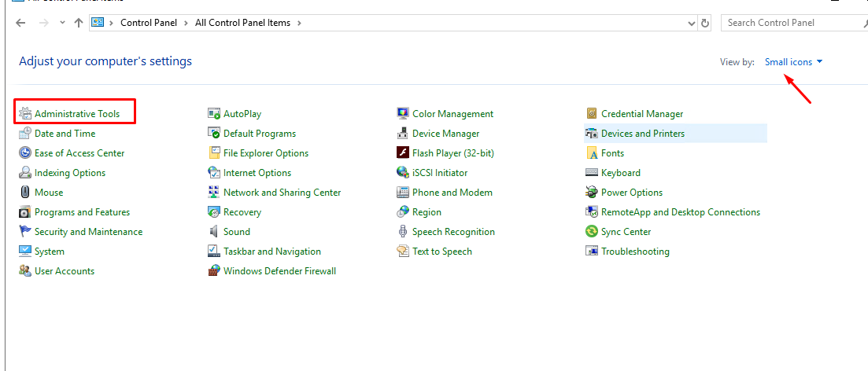Open the Recovery icon

click(214, 211)
